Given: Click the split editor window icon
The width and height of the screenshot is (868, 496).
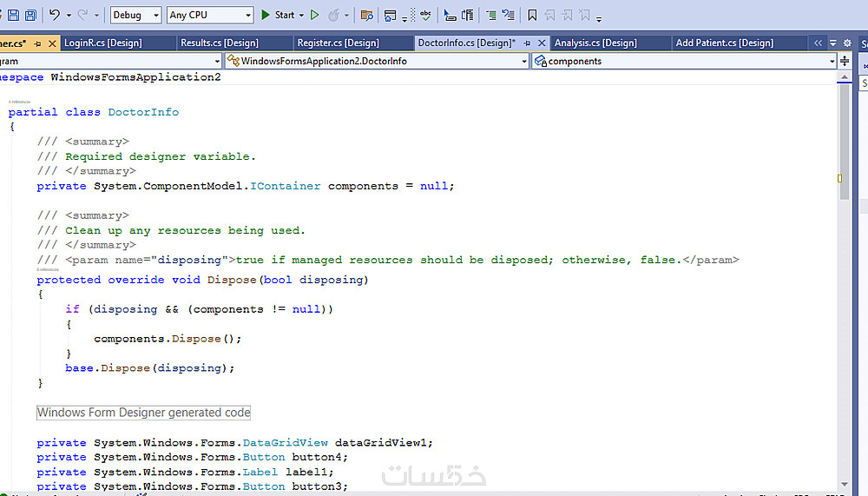Looking at the screenshot, I should coord(845,61).
